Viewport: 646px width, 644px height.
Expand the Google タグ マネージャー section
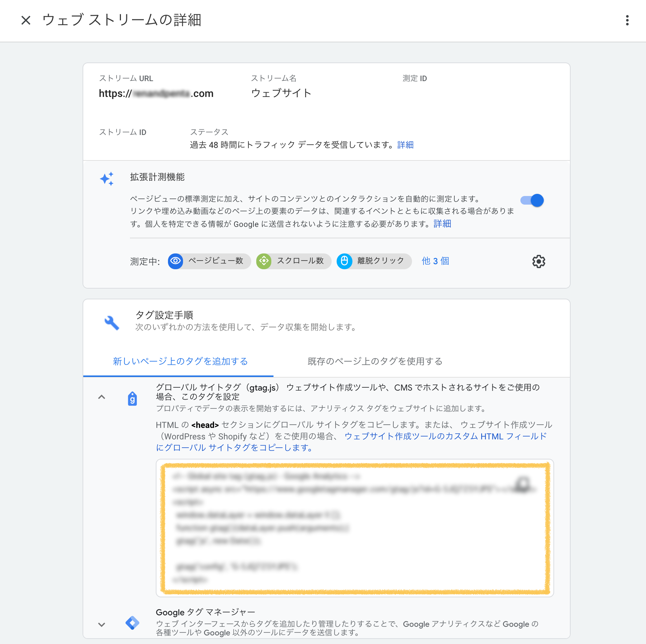pos(102,625)
